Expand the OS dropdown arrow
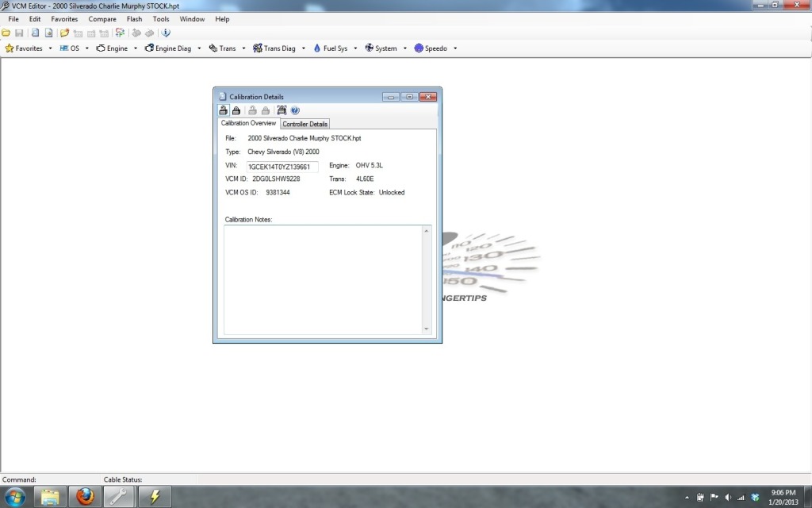The width and height of the screenshot is (812, 508). coord(87,48)
